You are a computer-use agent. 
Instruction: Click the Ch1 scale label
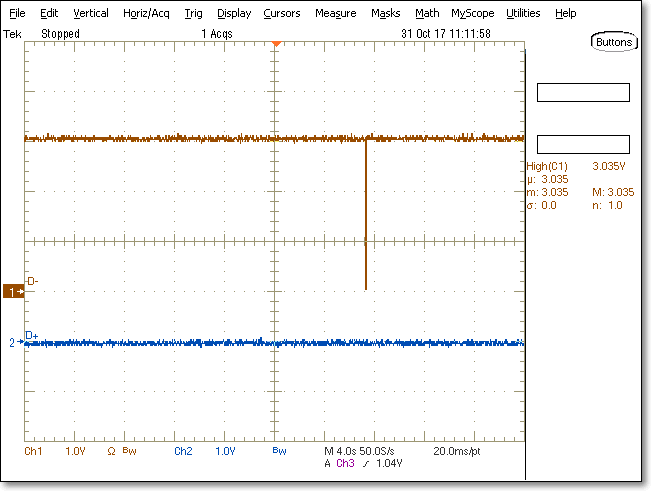pyautogui.click(x=33, y=451)
